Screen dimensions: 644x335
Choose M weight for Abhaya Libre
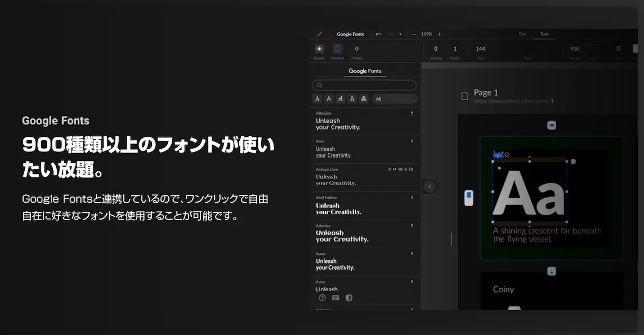395,169
